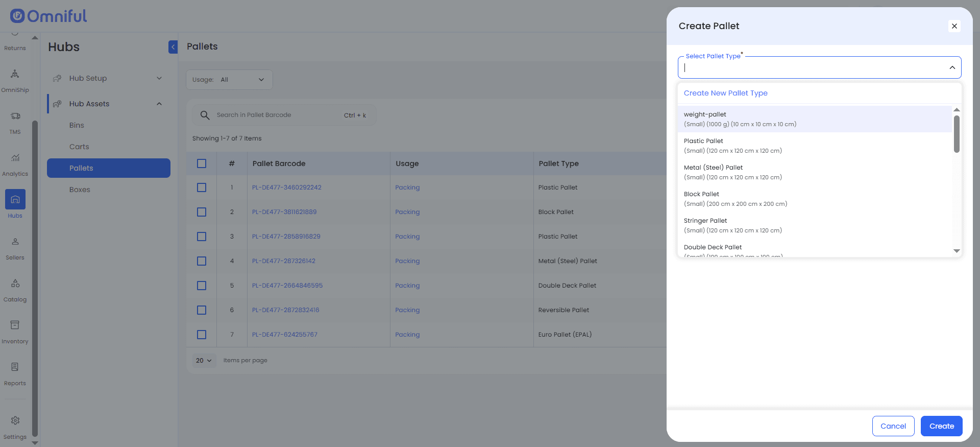Toggle the select-all header checkbox

coord(202,163)
